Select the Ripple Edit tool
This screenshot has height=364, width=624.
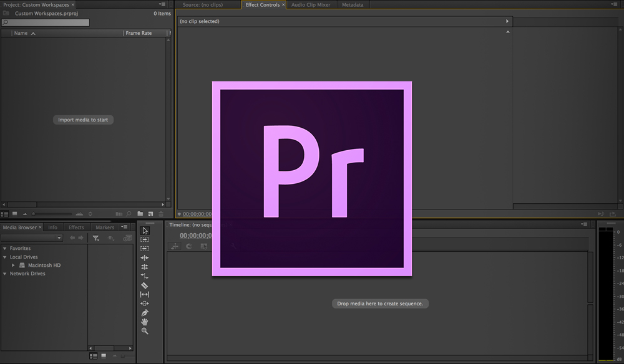[145, 257]
